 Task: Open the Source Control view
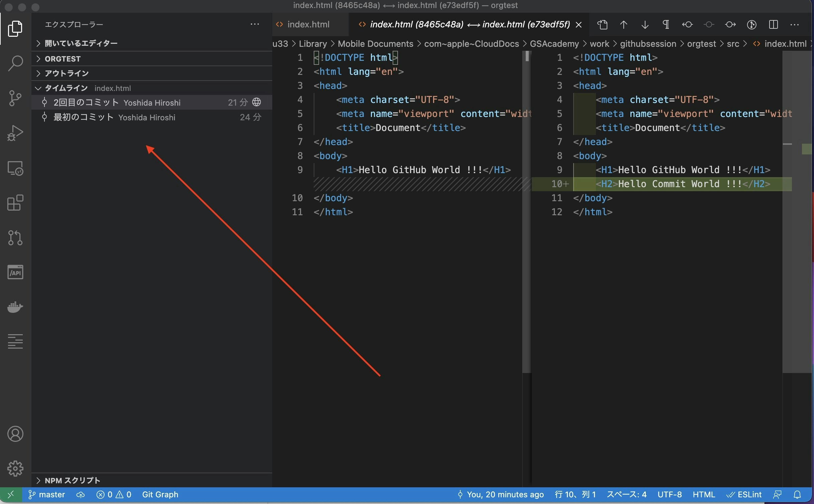pyautogui.click(x=15, y=98)
